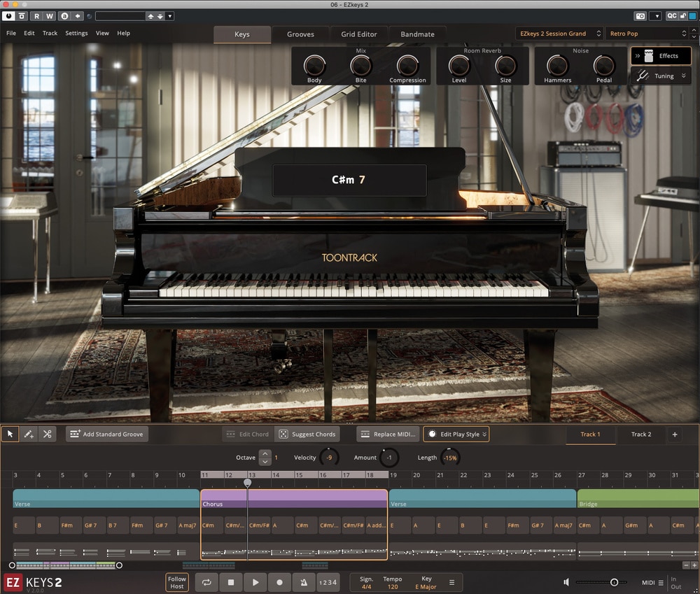Screen dimensions: 700x594
Task: Click the speaker volume icon
Action: point(566,582)
